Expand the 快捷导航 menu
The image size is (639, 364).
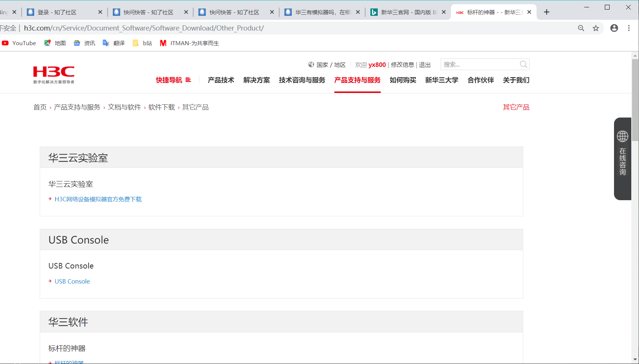click(173, 80)
